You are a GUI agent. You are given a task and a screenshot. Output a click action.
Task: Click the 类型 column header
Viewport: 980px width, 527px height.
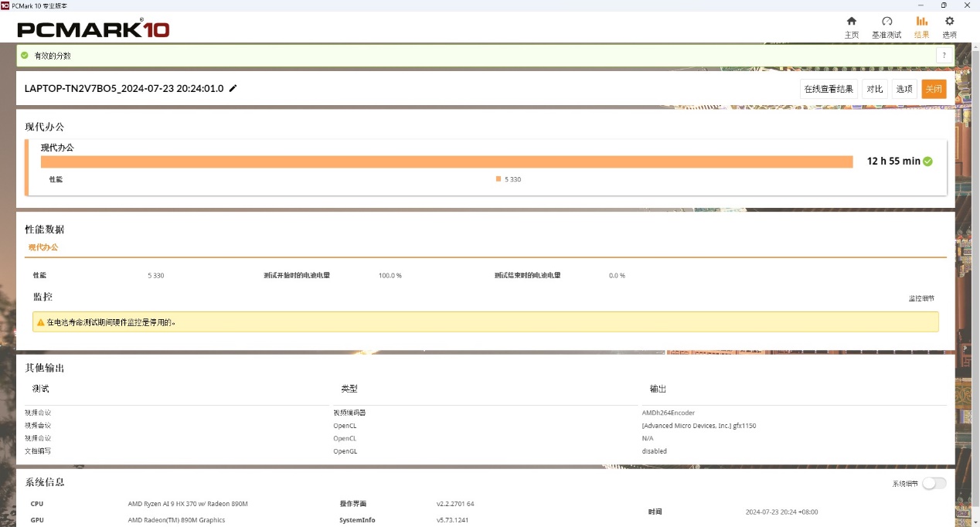[x=349, y=389]
